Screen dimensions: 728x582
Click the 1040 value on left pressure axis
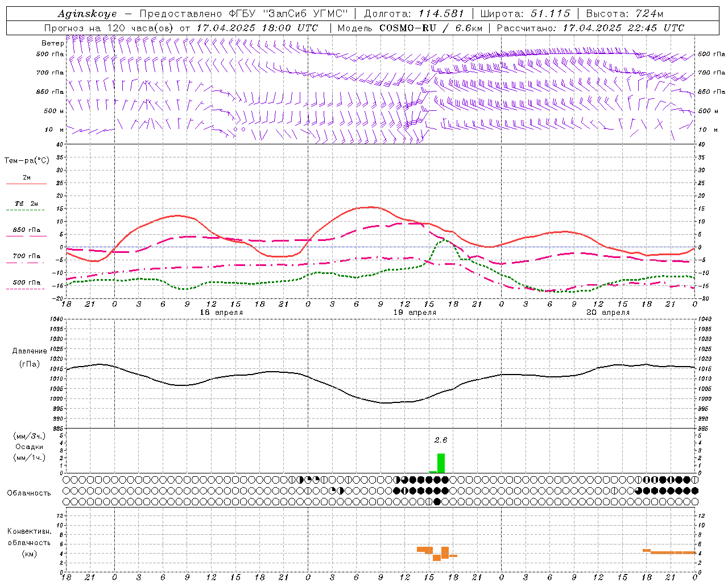tap(57, 319)
